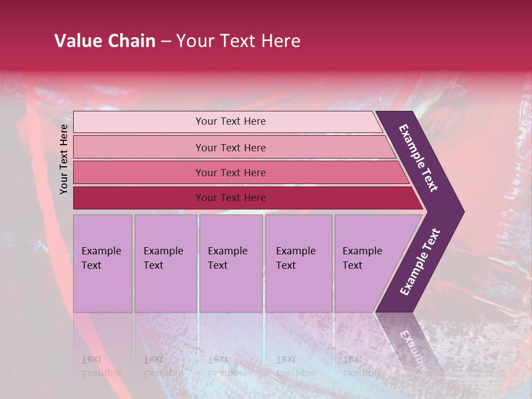Select the upper dark purple chevron text
This screenshot has height=399, width=532.
pyautogui.click(x=419, y=158)
